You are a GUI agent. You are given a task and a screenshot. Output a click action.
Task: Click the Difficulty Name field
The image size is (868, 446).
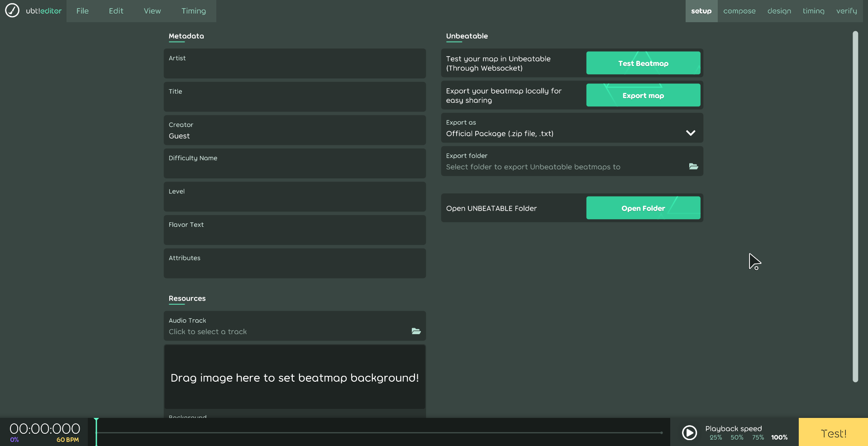pyautogui.click(x=295, y=163)
